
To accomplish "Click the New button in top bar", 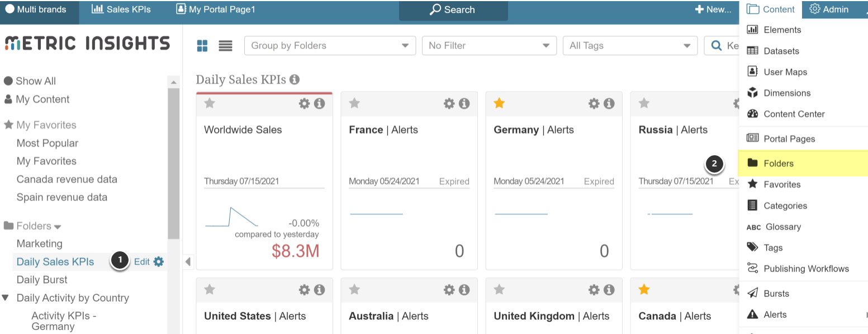I will tap(713, 9).
